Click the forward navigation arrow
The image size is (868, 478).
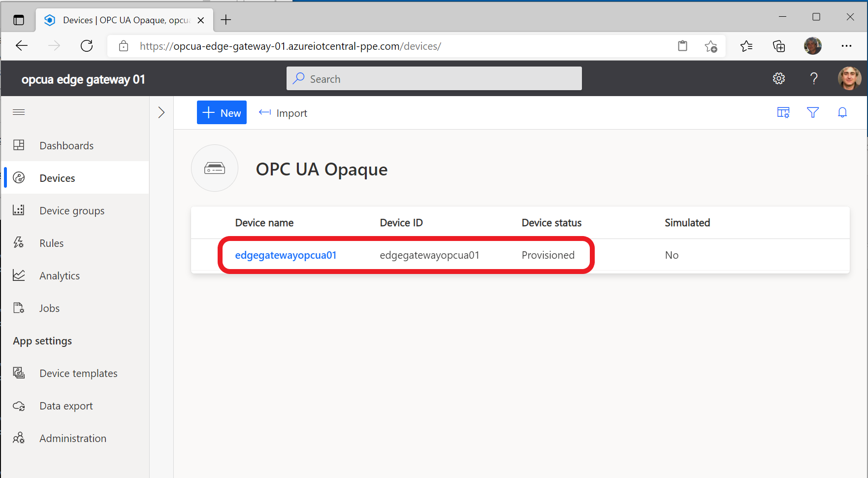click(54, 46)
